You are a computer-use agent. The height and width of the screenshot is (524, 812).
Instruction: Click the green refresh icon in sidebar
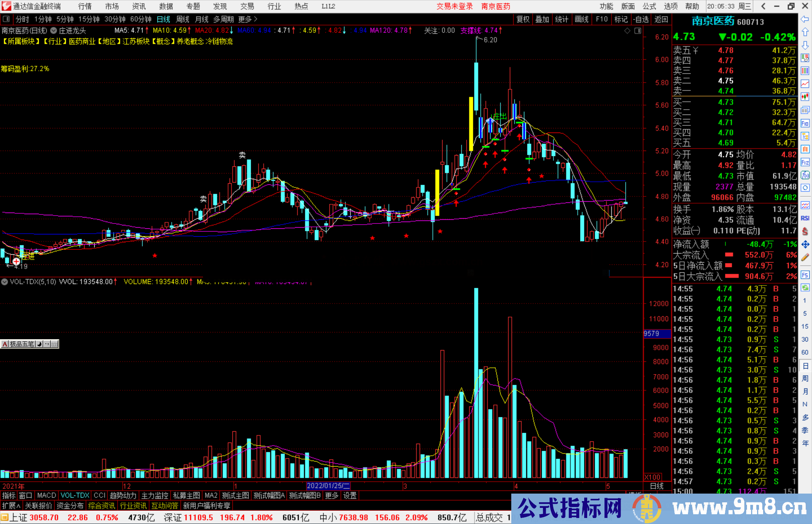coord(805,288)
